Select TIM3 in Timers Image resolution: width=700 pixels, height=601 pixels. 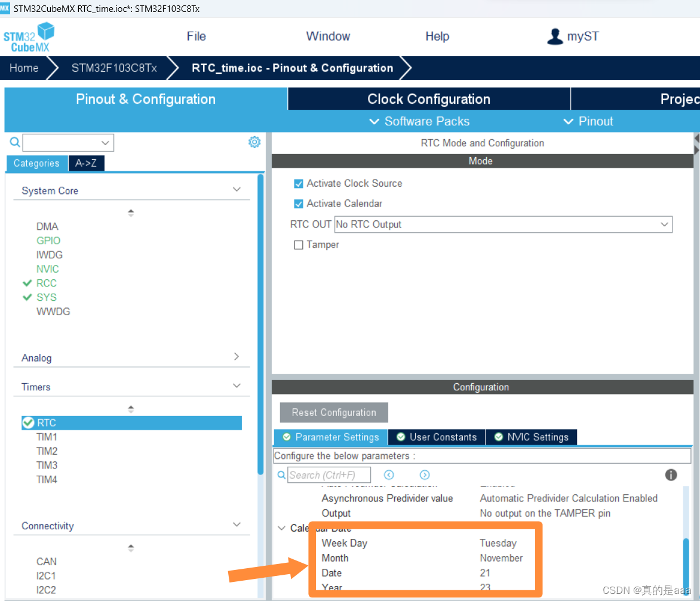[47, 466]
